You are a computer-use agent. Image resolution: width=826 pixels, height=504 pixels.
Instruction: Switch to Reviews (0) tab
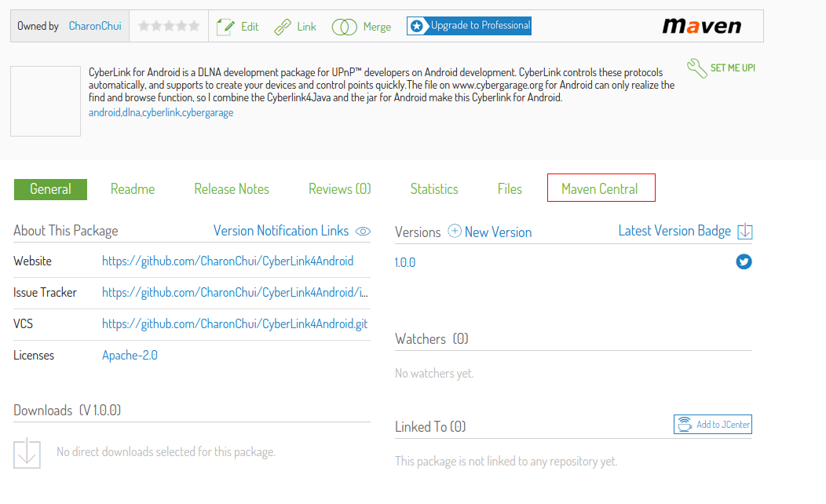coord(340,189)
